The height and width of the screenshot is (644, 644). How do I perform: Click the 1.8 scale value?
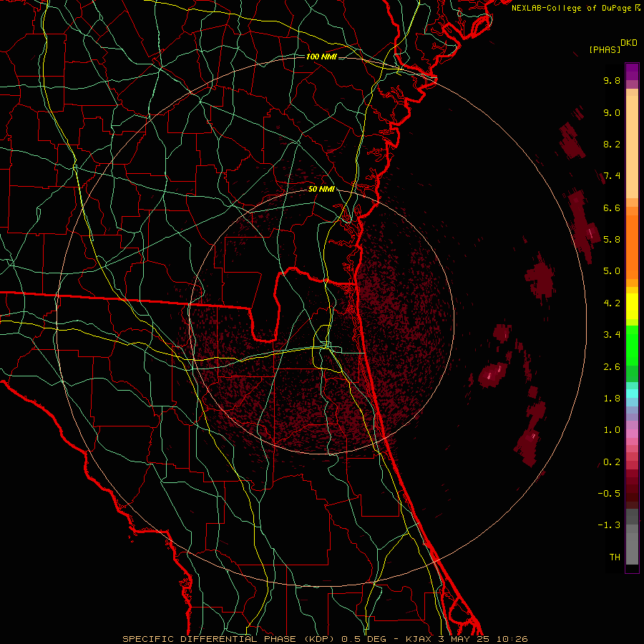coord(612,399)
